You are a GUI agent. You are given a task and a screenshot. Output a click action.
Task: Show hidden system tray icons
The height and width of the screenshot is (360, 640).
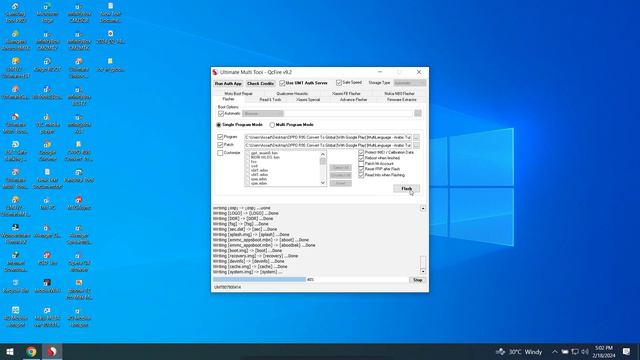(555, 351)
